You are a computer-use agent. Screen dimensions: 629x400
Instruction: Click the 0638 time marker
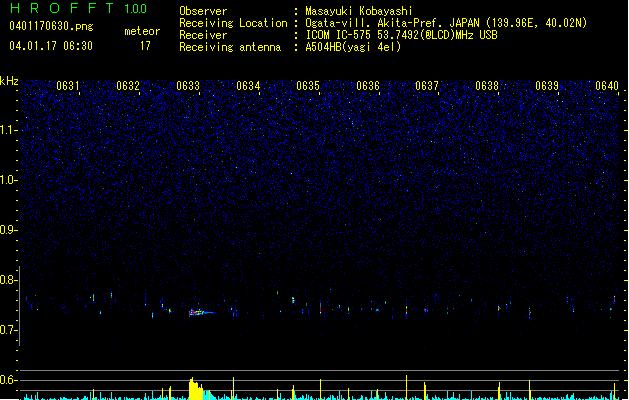[487, 86]
